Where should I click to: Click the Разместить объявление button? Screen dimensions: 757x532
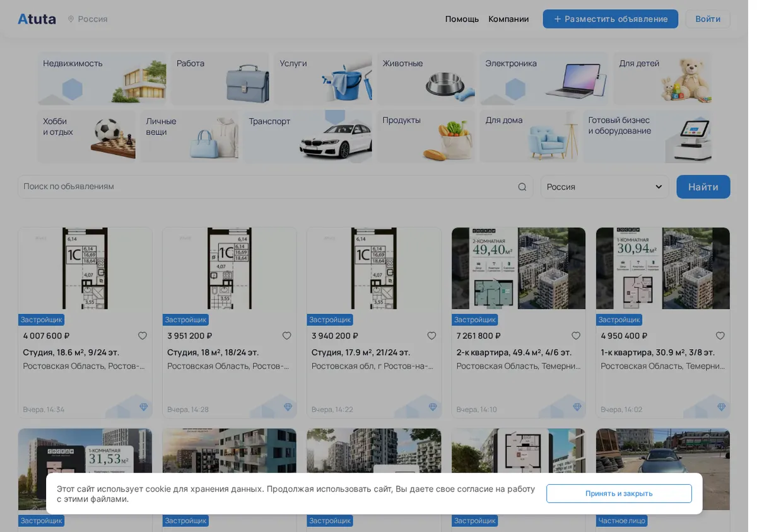pyautogui.click(x=610, y=19)
